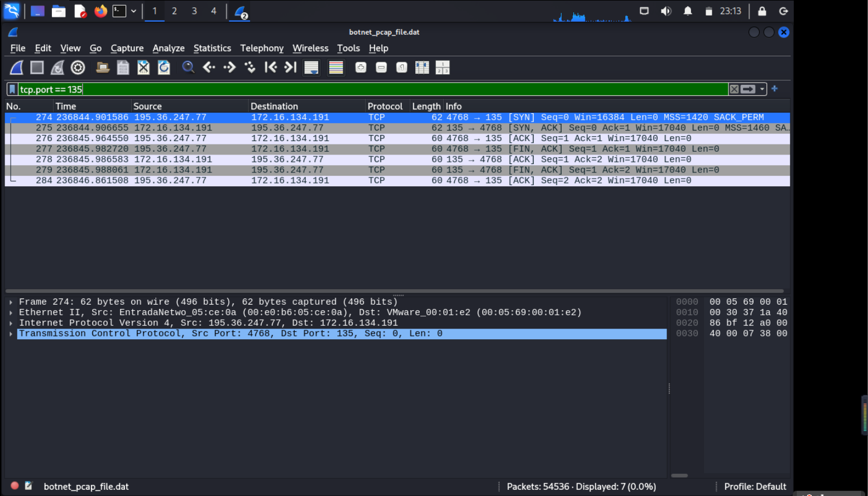This screenshot has width=868, height=496.
Task: Open capture file properties status icon
Action: [28, 486]
